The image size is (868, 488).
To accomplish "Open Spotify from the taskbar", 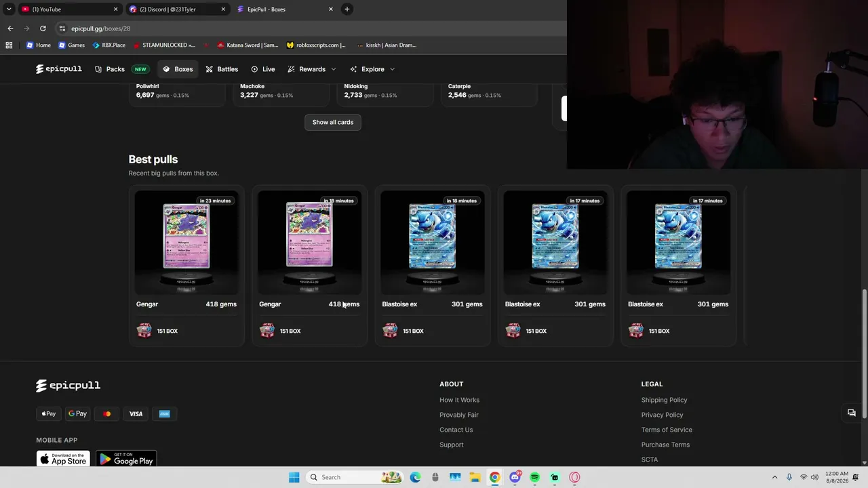I will pos(534,477).
